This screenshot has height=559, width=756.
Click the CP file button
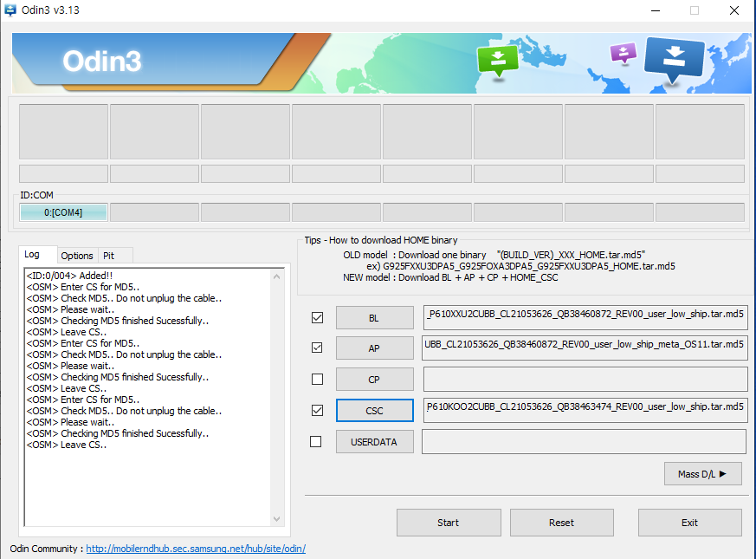click(375, 380)
